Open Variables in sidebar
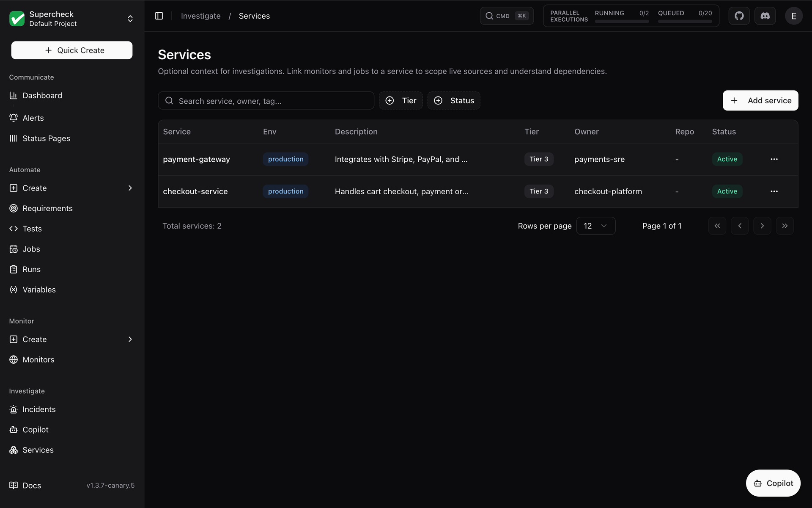 tap(71, 290)
